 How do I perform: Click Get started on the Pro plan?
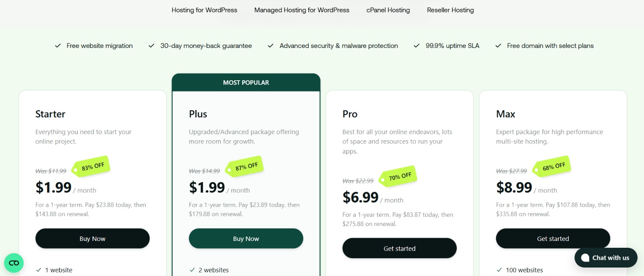[399, 248]
